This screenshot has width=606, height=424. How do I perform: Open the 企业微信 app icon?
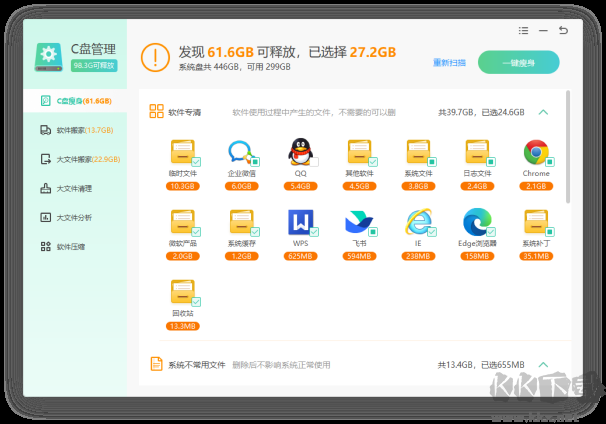[241, 152]
